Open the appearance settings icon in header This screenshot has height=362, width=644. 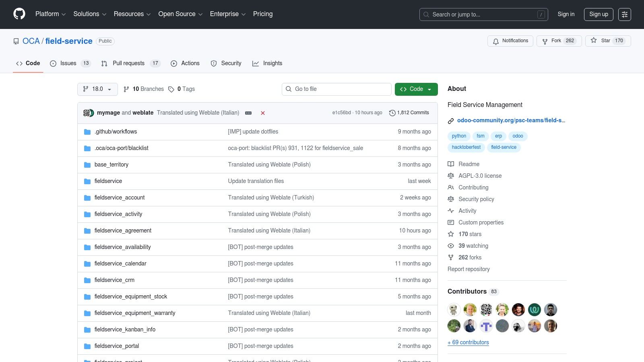pyautogui.click(x=624, y=14)
